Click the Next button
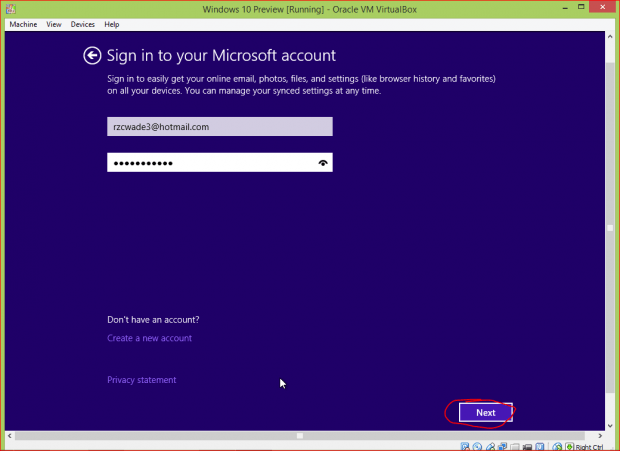This screenshot has height=451, width=620. point(486,413)
